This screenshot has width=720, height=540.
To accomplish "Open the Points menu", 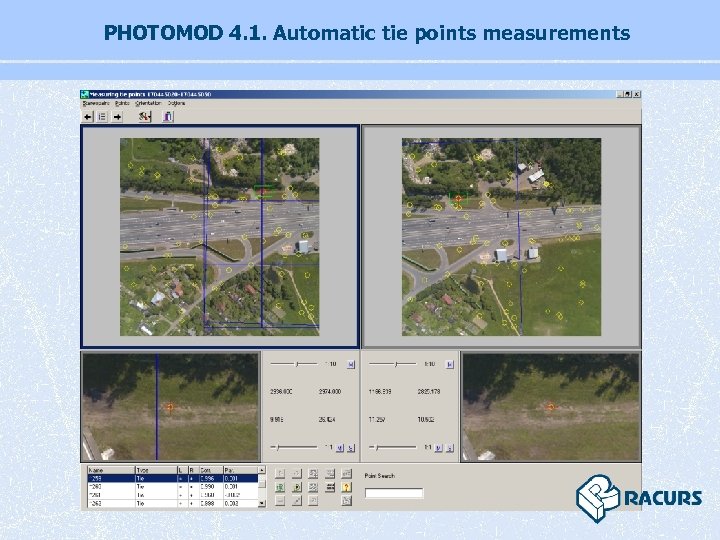I will pyautogui.click(x=122, y=103).
